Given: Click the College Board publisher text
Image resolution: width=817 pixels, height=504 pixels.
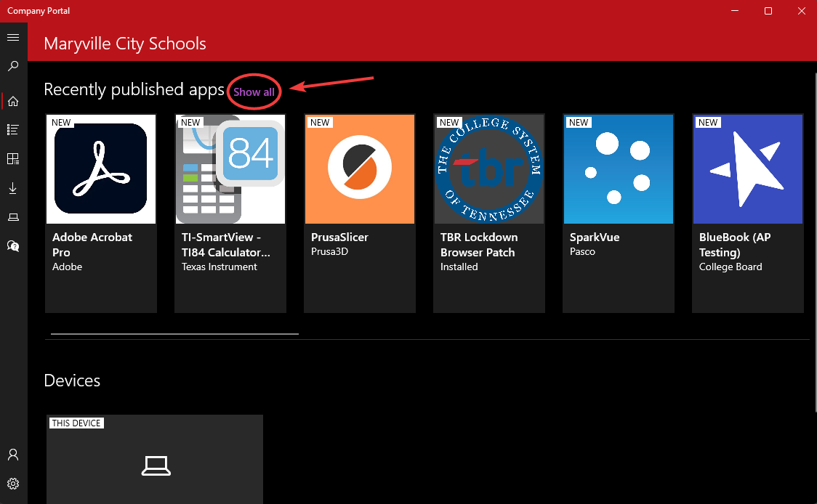Looking at the screenshot, I should click(x=731, y=267).
